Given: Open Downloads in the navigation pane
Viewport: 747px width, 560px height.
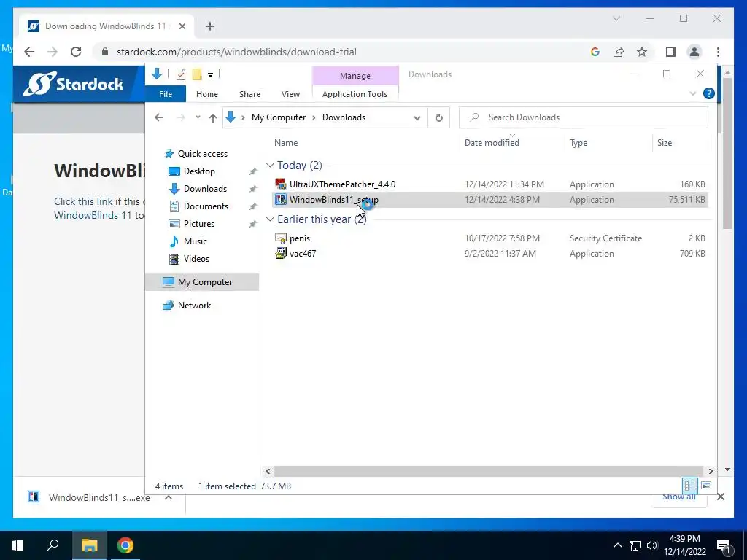Looking at the screenshot, I should click(205, 189).
